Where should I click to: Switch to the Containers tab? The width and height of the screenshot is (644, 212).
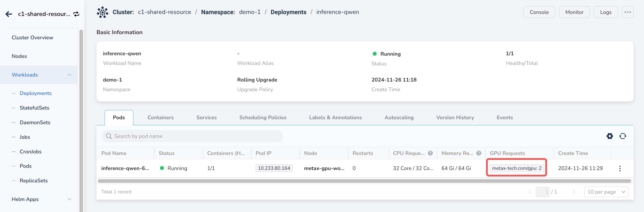pyautogui.click(x=160, y=118)
